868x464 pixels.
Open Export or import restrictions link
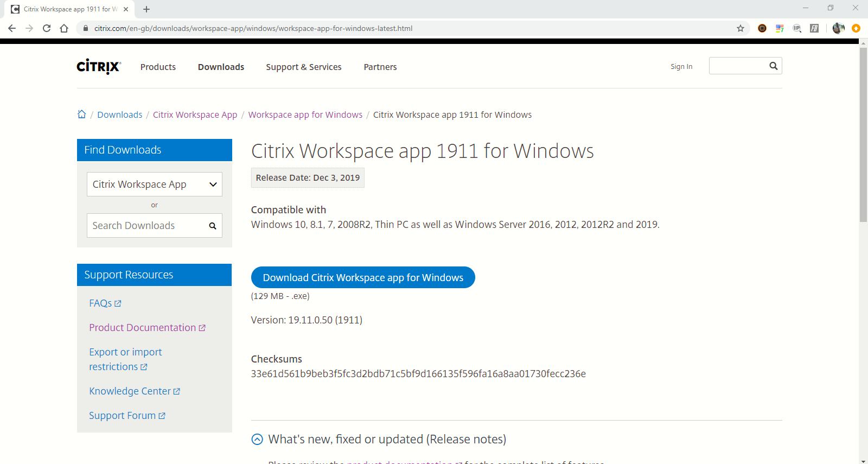pyautogui.click(x=125, y=359)
